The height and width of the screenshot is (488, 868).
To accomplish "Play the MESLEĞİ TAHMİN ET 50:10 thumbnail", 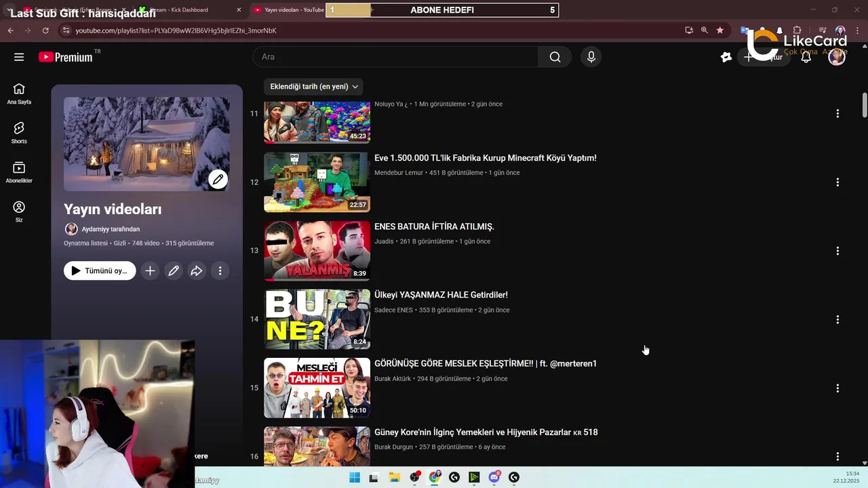I will coord(317,388).
